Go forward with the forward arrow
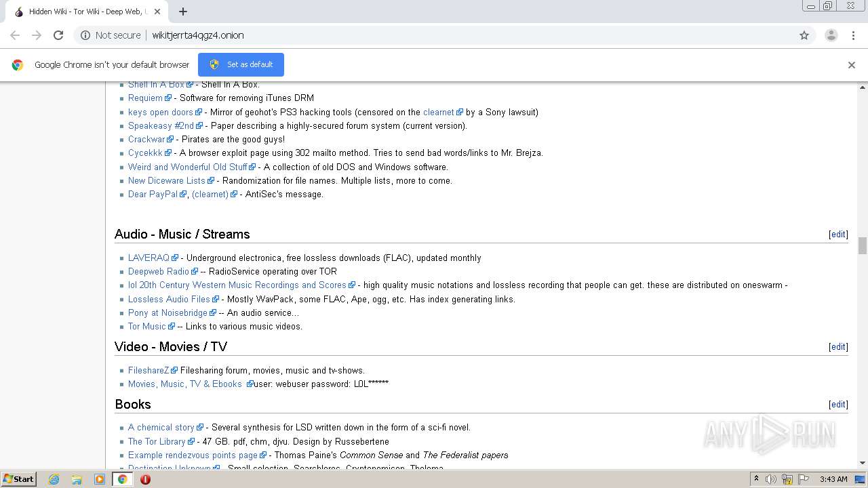Viewport: 868px width, 488px height. point(37,35)
